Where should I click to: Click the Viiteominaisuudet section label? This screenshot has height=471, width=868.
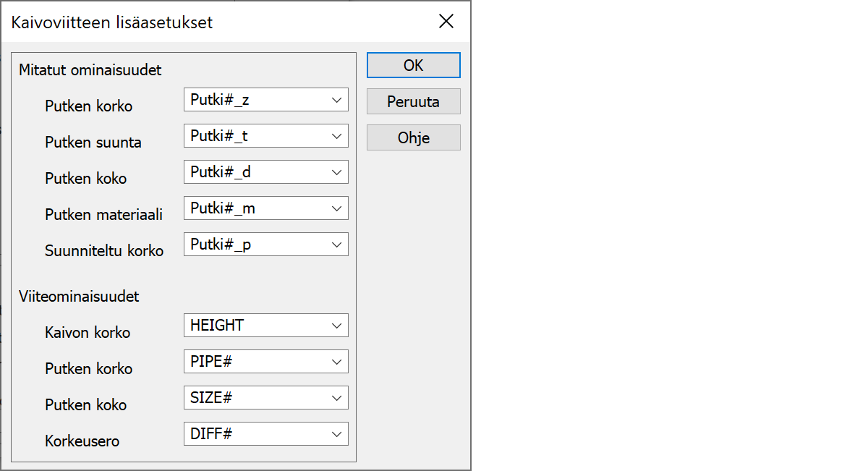80,297
